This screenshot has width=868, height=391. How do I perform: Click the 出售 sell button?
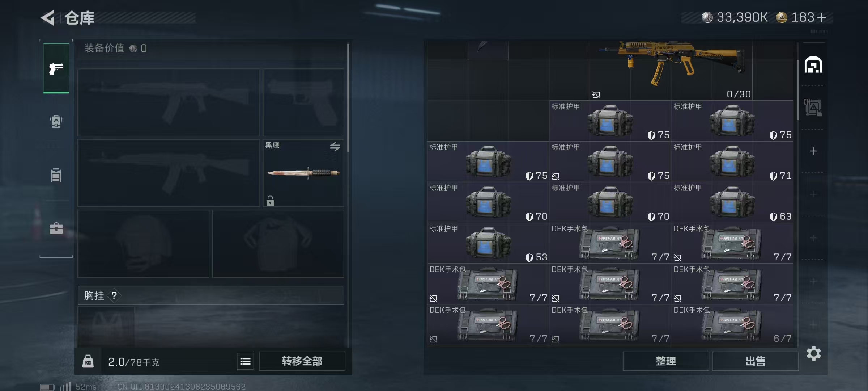(x=755, y=361)
